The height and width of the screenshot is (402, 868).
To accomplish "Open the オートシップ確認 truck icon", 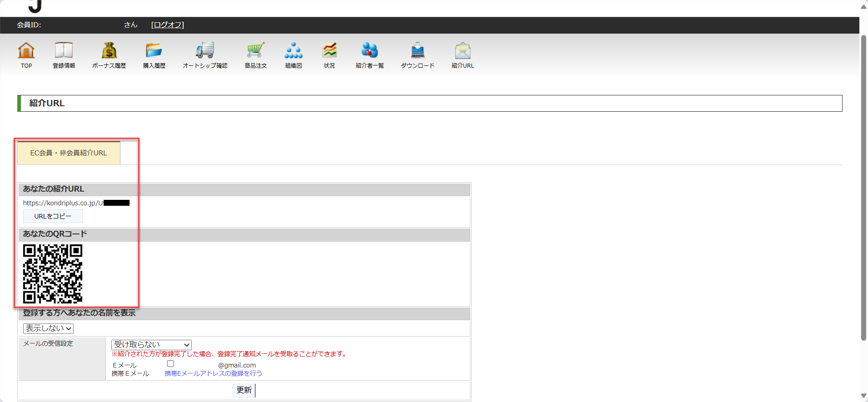I will click(x=205, y=50).
